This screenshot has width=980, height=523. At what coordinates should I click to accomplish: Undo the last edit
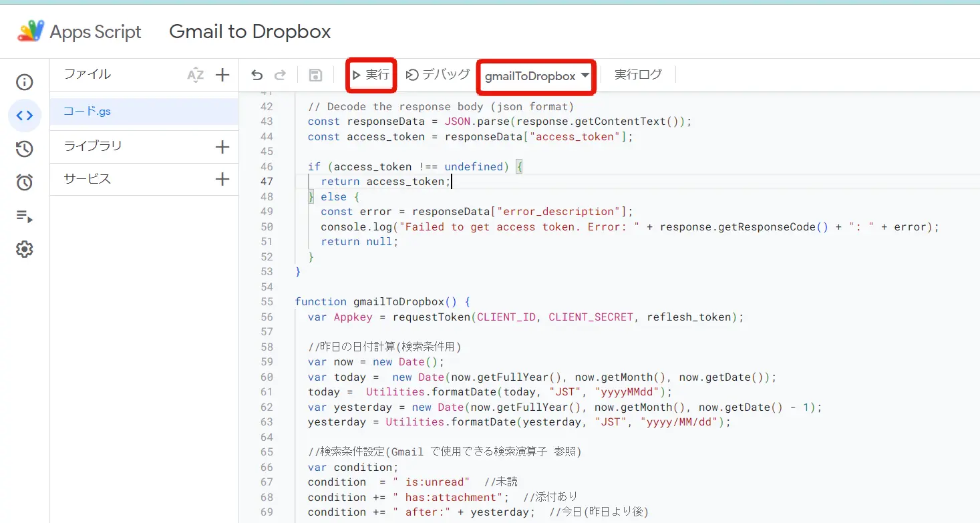click(x=257, y=75)
